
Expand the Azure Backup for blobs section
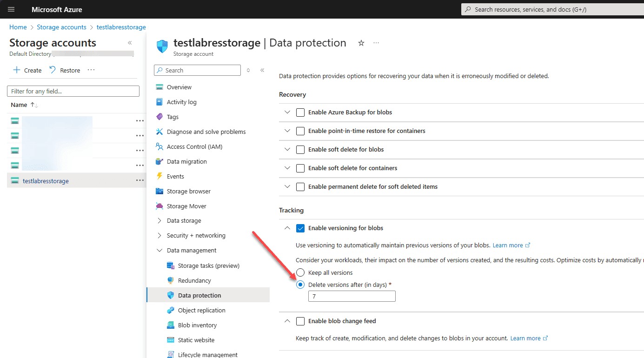point(287,112)
